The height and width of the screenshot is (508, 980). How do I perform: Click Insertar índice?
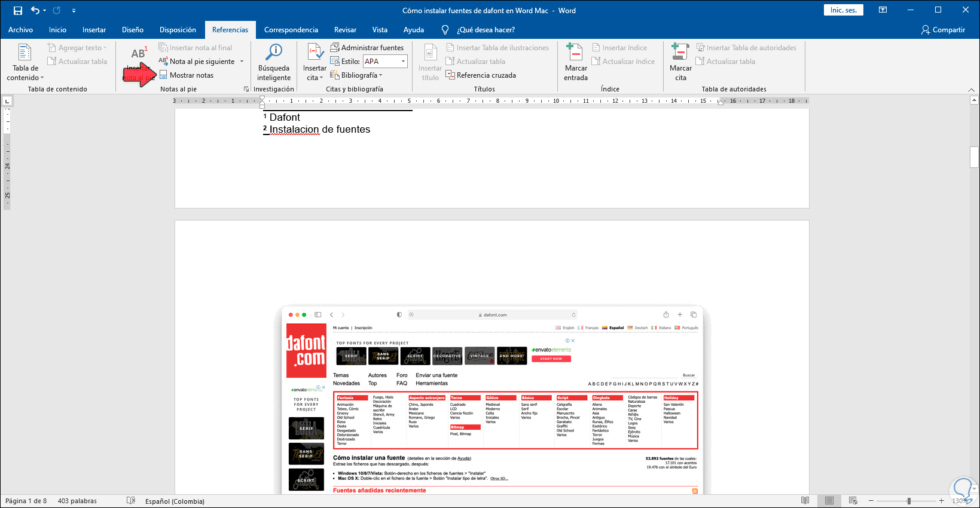[619, 48]
